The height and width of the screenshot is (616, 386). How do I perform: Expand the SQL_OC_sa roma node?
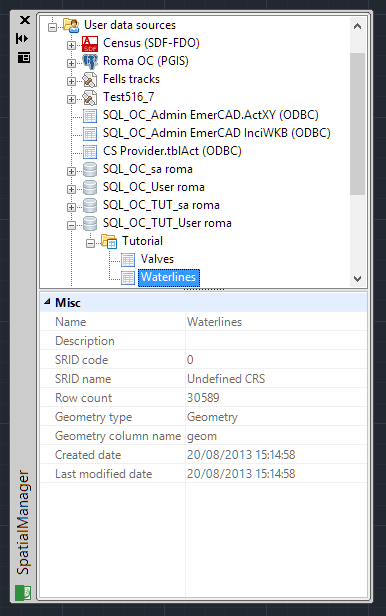point(71,171)
